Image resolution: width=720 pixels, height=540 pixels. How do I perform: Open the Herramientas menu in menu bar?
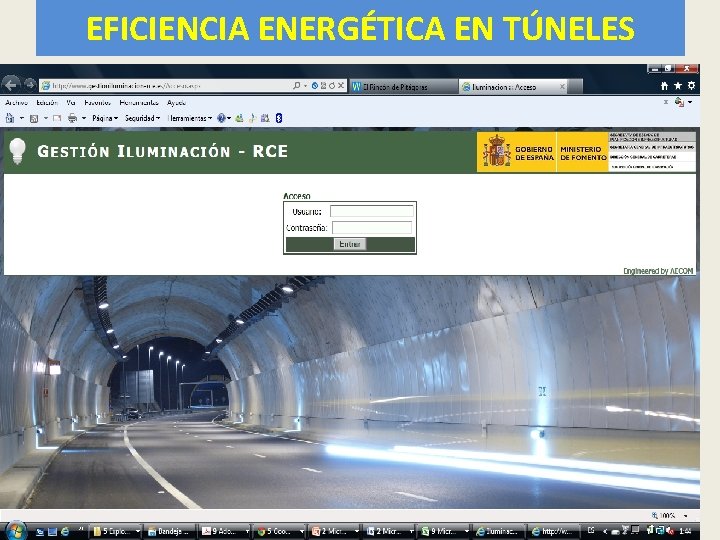click(x=139, y=102)
